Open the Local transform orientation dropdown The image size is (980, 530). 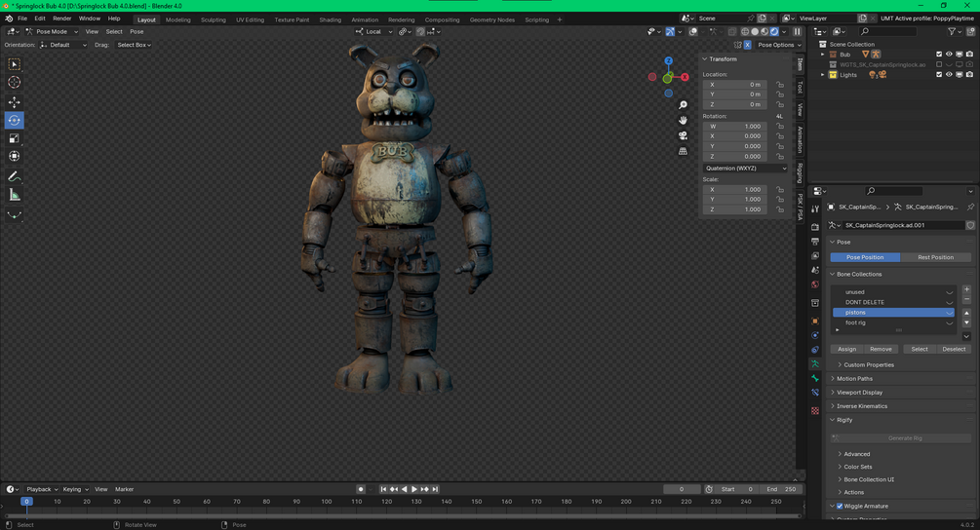(373, 31)
